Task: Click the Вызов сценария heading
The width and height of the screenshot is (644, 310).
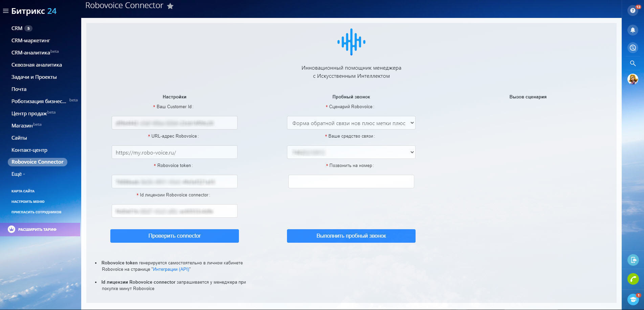Action: coord(528,97)
